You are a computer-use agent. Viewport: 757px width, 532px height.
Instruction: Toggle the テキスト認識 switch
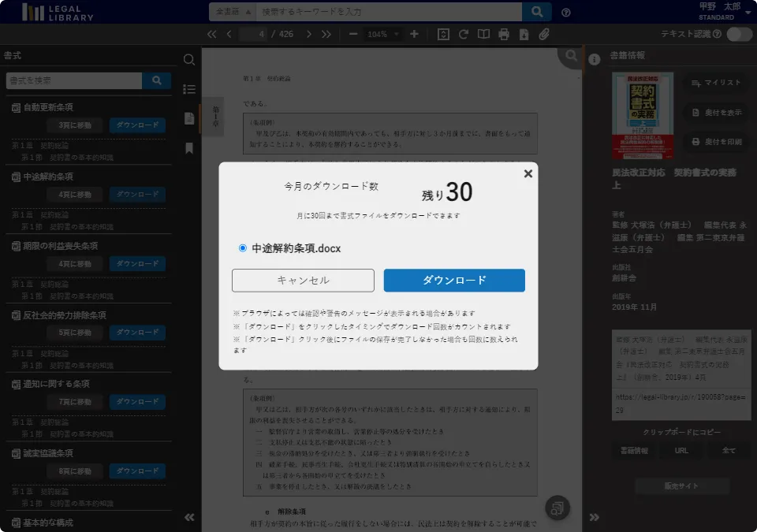[739, 34]
